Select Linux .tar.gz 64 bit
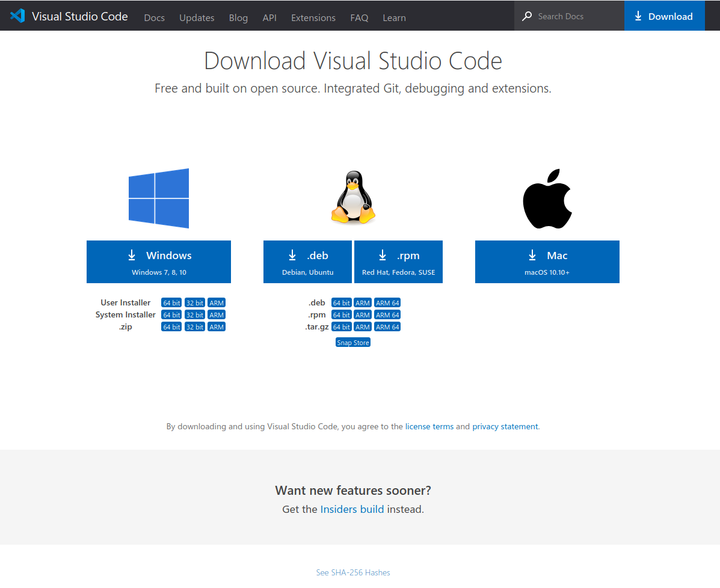Viewport: 720px width, 588px height. (342, 327)
